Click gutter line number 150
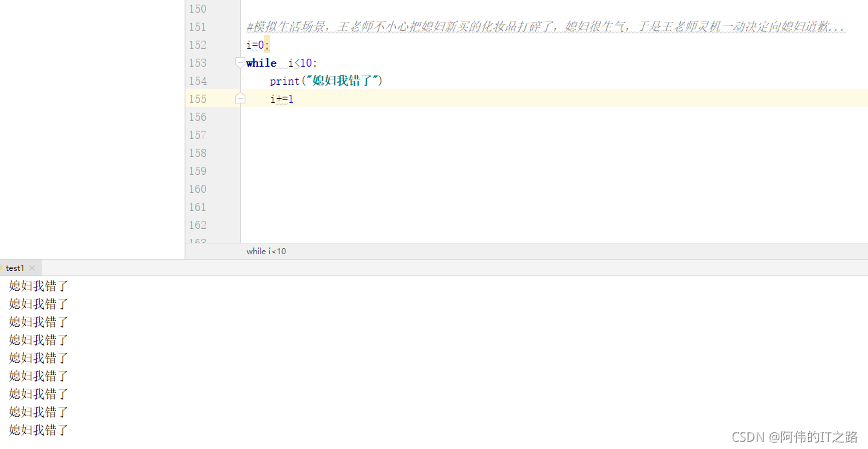The width and height of the screenshot is (868, 449). click(198, 9)
